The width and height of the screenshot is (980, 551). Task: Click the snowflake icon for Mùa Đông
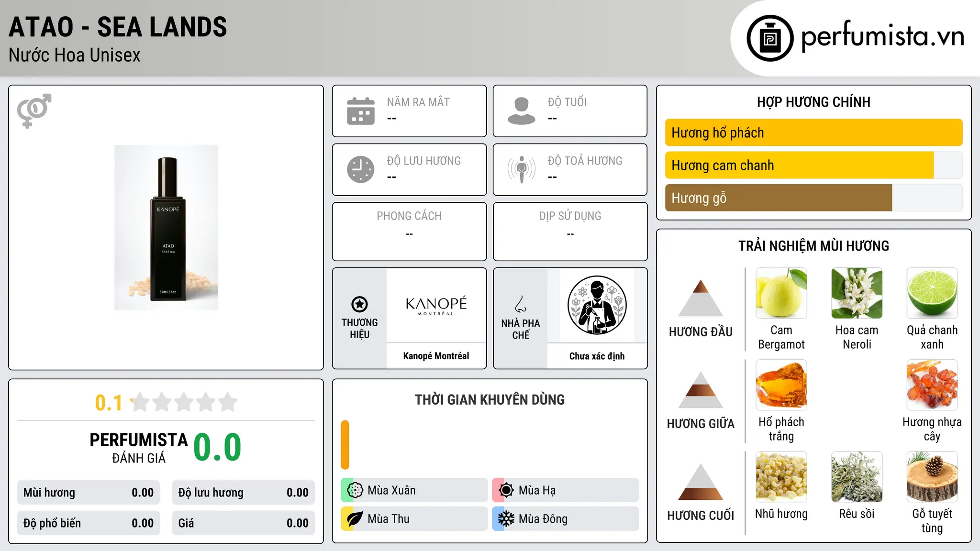point(506,519)
